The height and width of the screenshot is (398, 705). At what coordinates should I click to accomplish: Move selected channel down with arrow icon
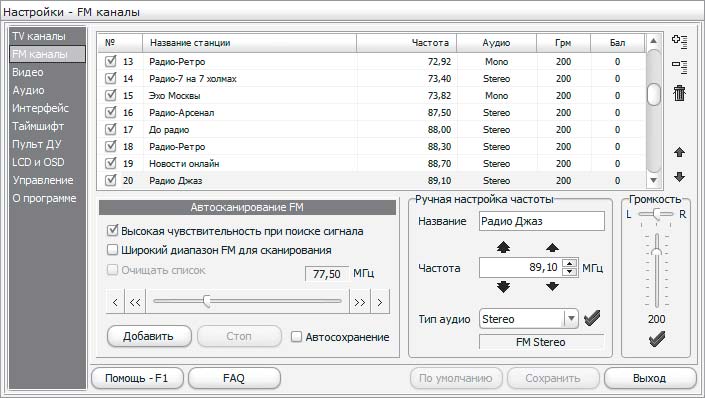[679, 177]
